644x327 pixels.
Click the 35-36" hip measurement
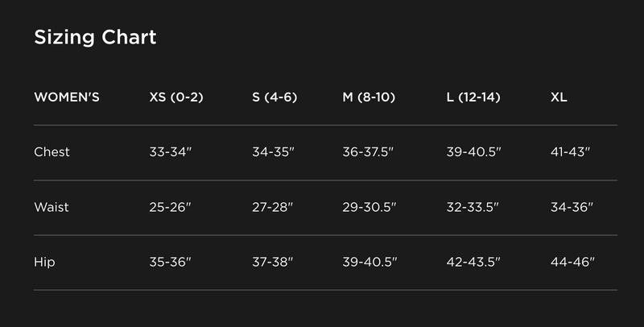(171, 262)
